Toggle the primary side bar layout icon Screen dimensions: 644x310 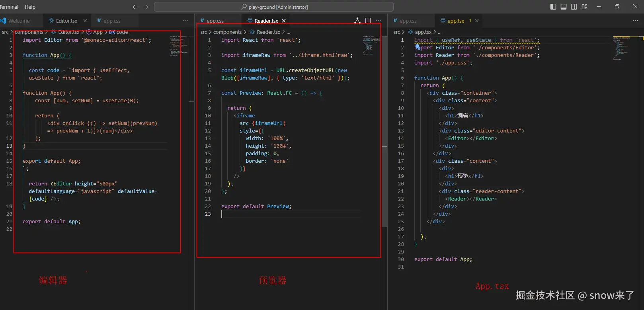coord(553,7)
